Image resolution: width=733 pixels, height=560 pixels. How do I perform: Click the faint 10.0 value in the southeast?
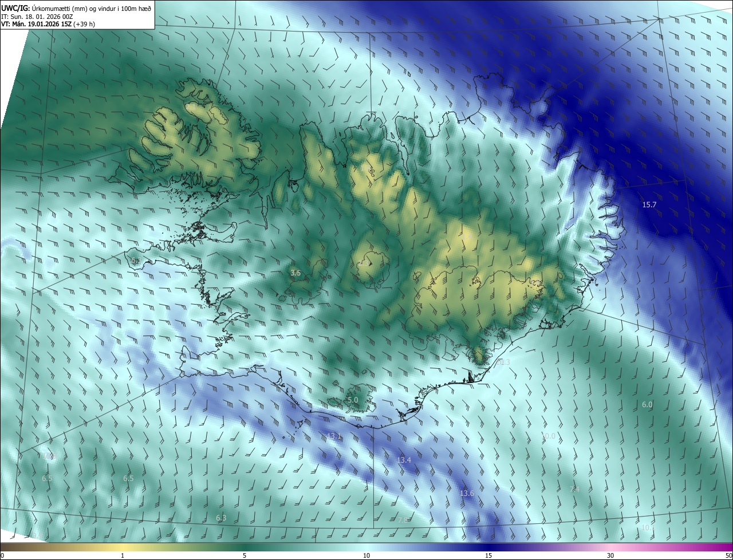(549, 436)
